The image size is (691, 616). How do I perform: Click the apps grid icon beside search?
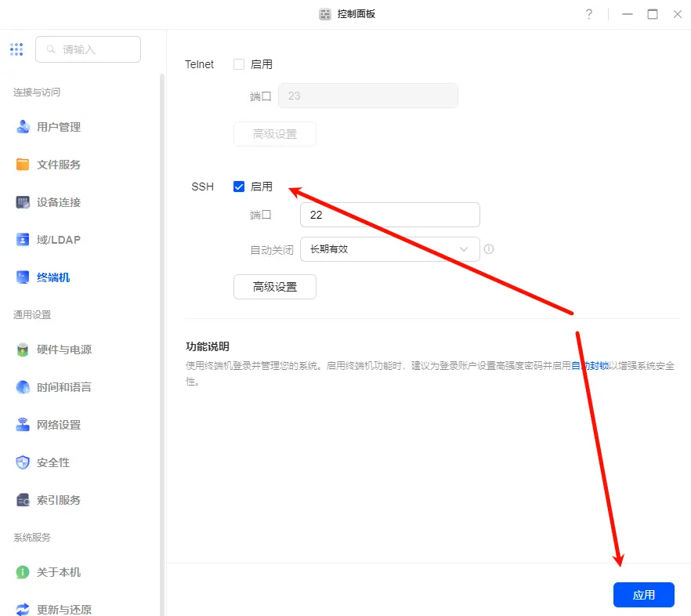click(16, 49)
